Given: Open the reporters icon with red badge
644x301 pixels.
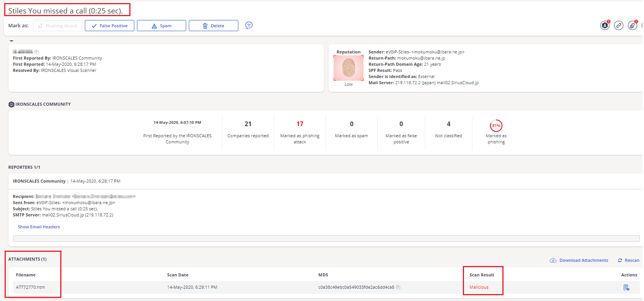Looking at the screenshot, I should pyautogui.click(x=605, y=25).
